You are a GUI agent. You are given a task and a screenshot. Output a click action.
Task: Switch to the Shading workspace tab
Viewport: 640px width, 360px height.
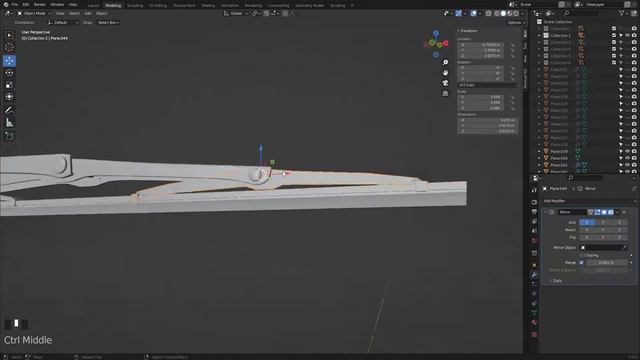(x=208, y=6)
